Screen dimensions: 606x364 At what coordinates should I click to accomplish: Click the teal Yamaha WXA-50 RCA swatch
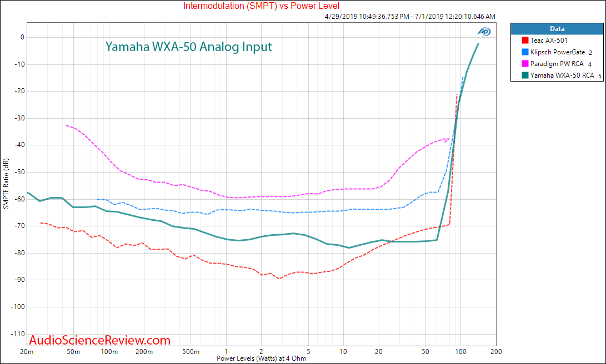[x=525, y=75]
